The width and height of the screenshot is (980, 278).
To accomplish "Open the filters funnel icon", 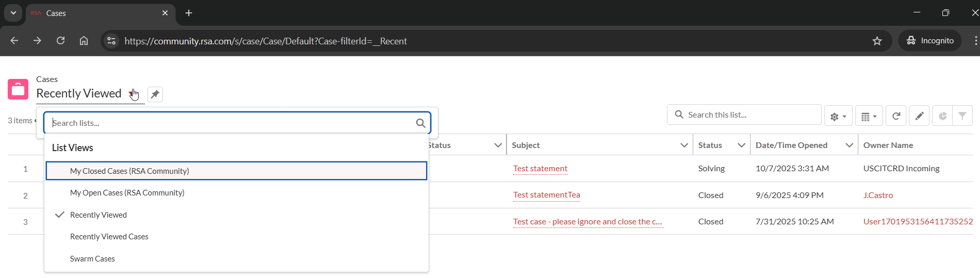I will pyautogui.click(x=962, y=116).
